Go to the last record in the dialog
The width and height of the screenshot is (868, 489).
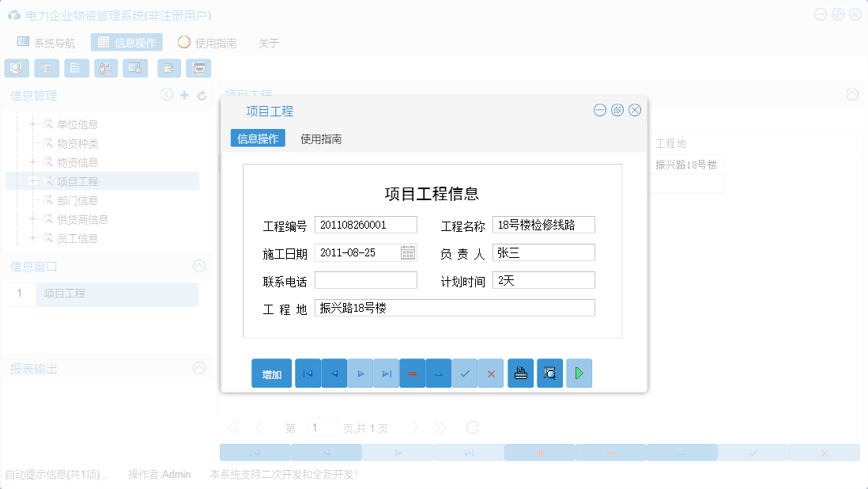click(x=387, y=373)
